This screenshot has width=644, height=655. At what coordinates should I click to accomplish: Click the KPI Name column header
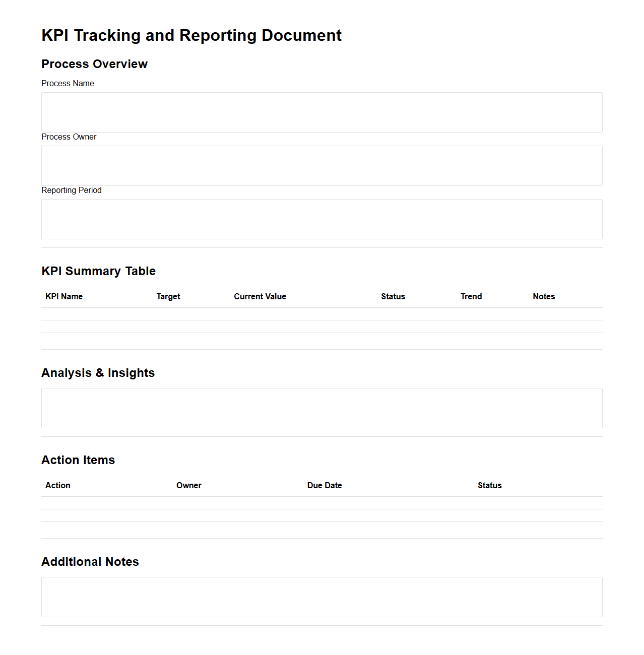[x=64, y=296]
